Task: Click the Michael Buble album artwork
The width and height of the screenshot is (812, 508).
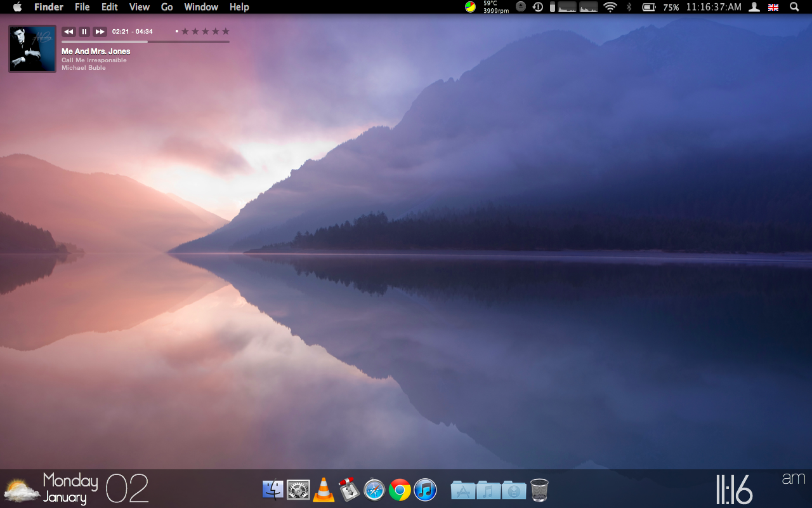Action: [x=32, y=49]
